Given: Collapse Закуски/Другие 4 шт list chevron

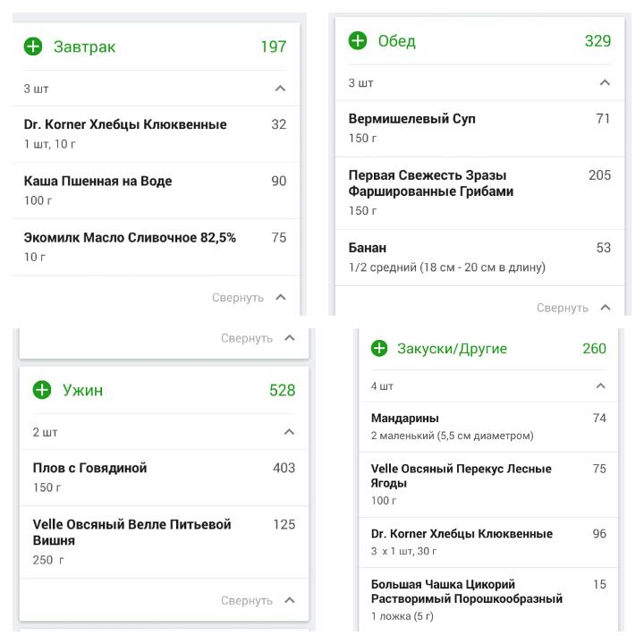Looking at the screenshot, I should pyautogui.click(x=600, y=386).
